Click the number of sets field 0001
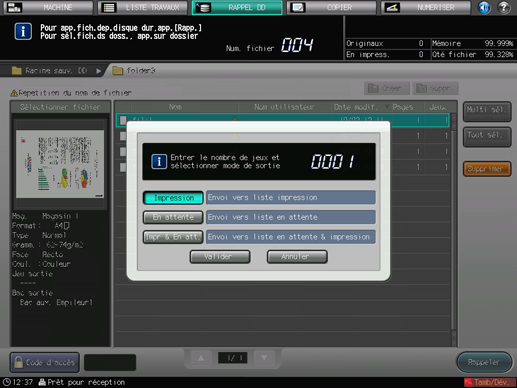 (x=333, y=162)
